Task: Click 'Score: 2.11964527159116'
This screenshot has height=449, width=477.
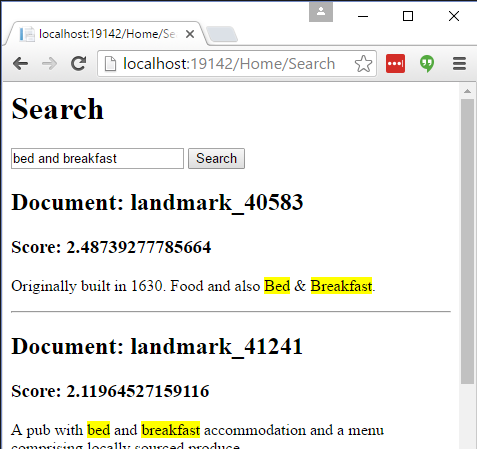Action: [x=110, y=391]
